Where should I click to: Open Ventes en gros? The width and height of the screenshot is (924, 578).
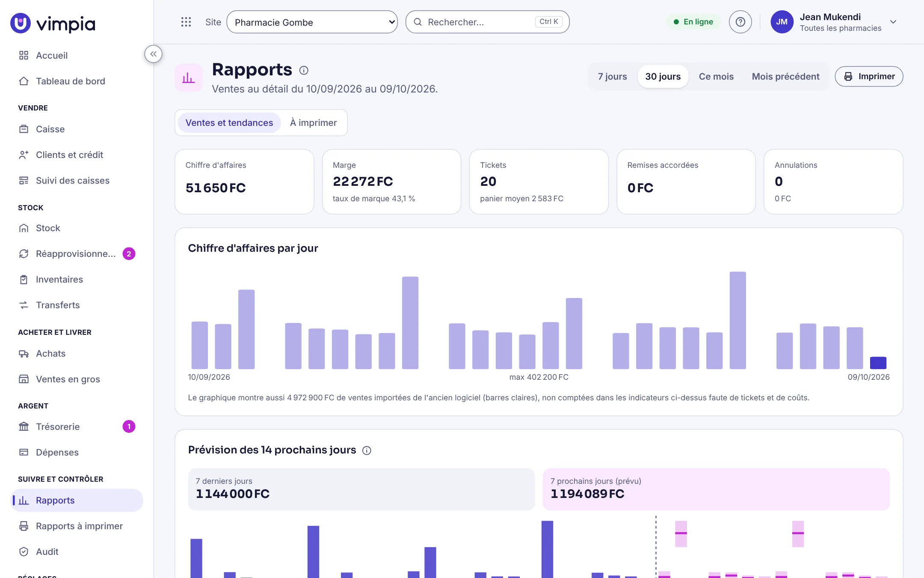[77, 379]
